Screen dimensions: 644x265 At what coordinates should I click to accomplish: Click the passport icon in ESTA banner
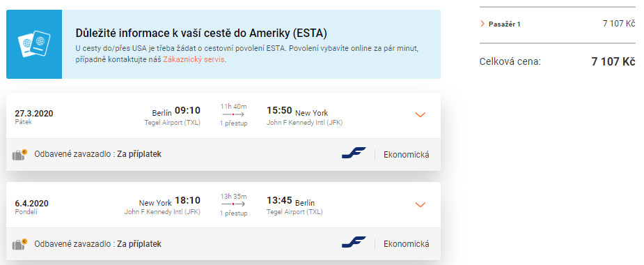coord(34,44)
